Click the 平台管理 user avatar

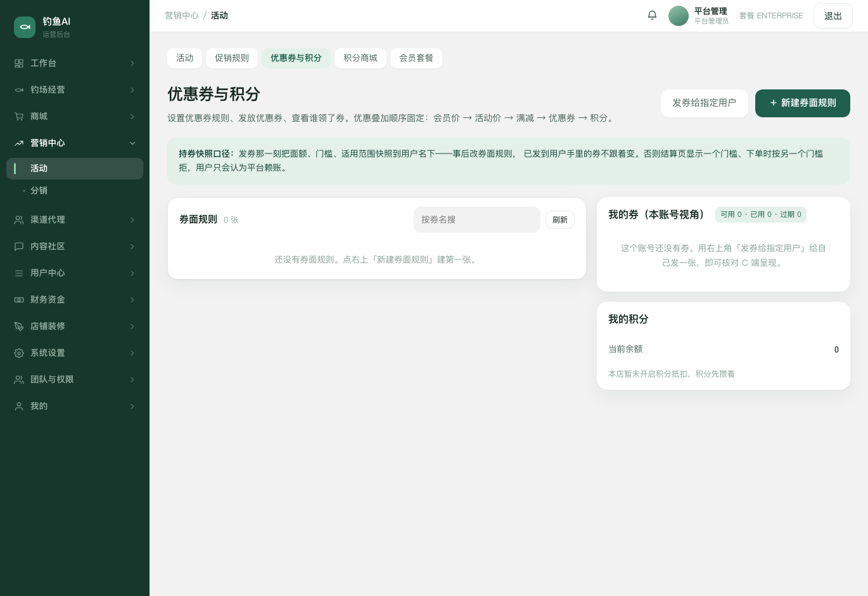[x=679, y=16]
